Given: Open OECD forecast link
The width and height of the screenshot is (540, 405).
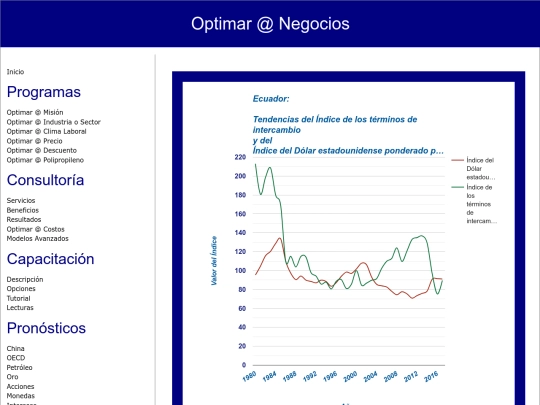Looking at the screenshot, I should point(16,358).
